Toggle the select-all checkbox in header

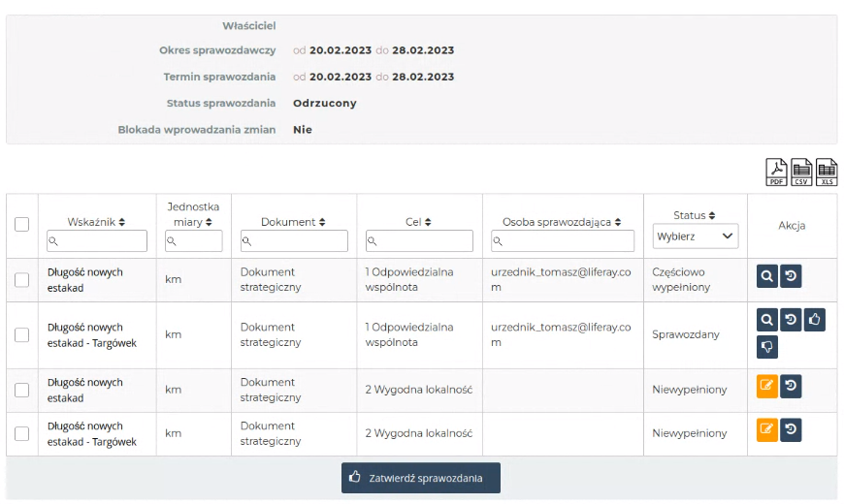click(22, 224)
